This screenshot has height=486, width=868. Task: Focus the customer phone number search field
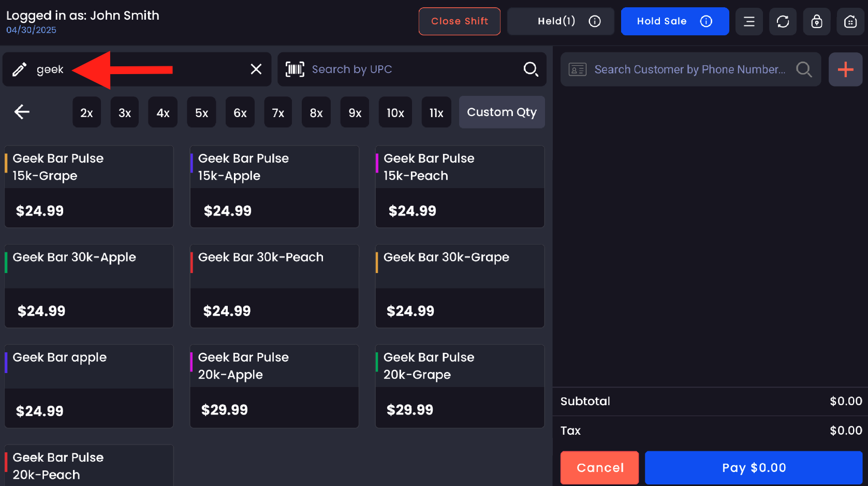(688, 69)
